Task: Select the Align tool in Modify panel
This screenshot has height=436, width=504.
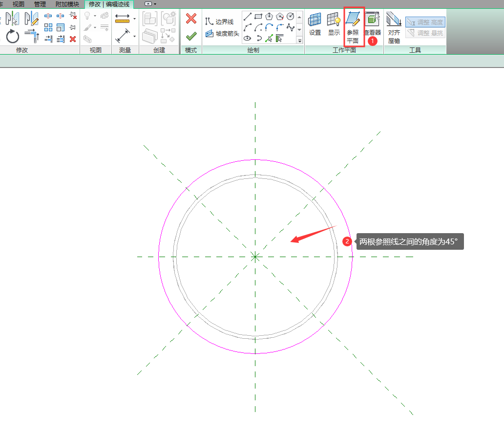Action: 12,19
